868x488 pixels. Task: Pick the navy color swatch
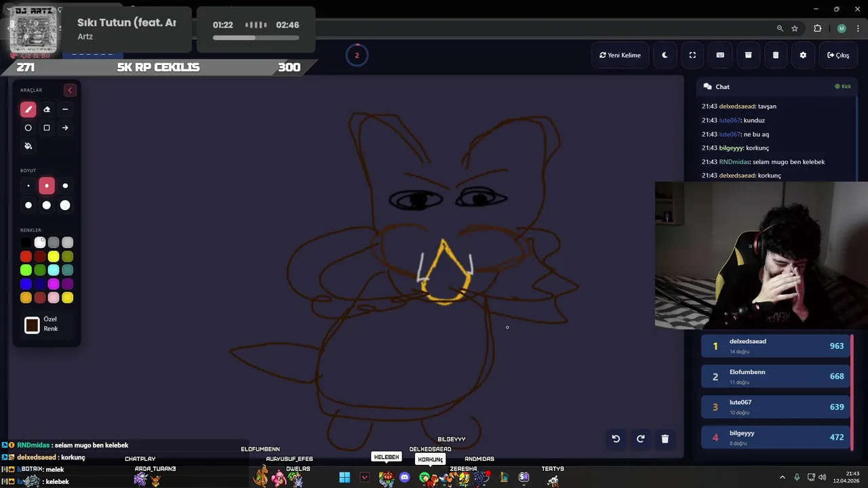pos(40,284)
